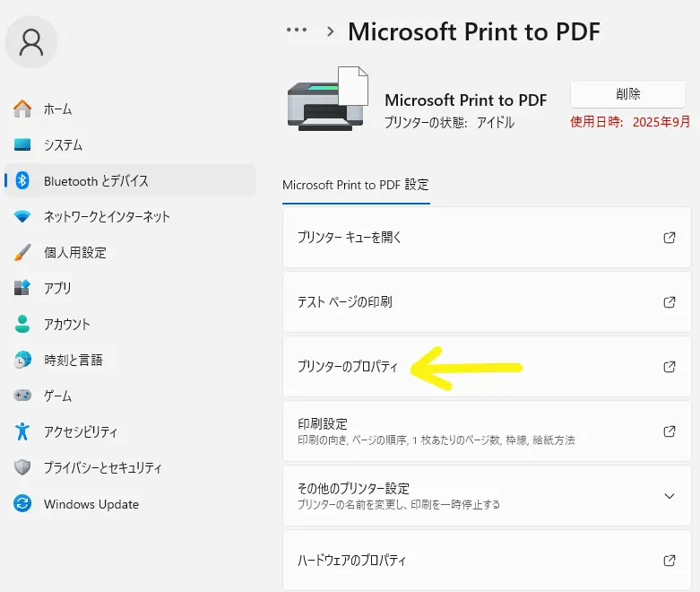Click the Microsoft Print to PDF printer image

(x=327, y=99)
